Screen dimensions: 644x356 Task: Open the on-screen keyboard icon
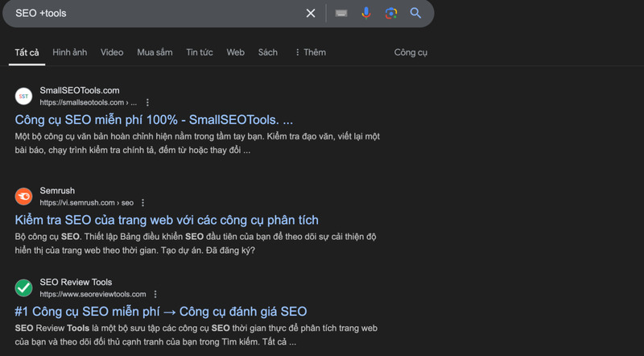pyautogui.click(x=341, y=13)
